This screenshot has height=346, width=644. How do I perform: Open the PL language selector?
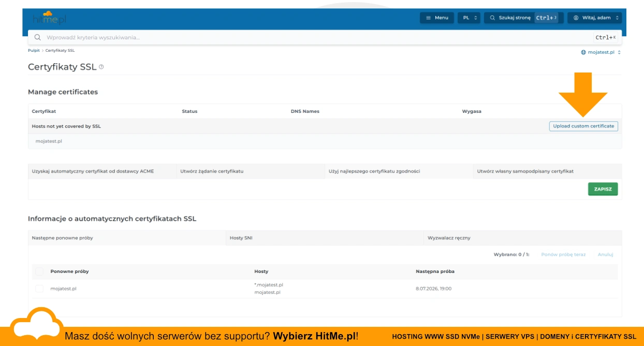(469, 18)
